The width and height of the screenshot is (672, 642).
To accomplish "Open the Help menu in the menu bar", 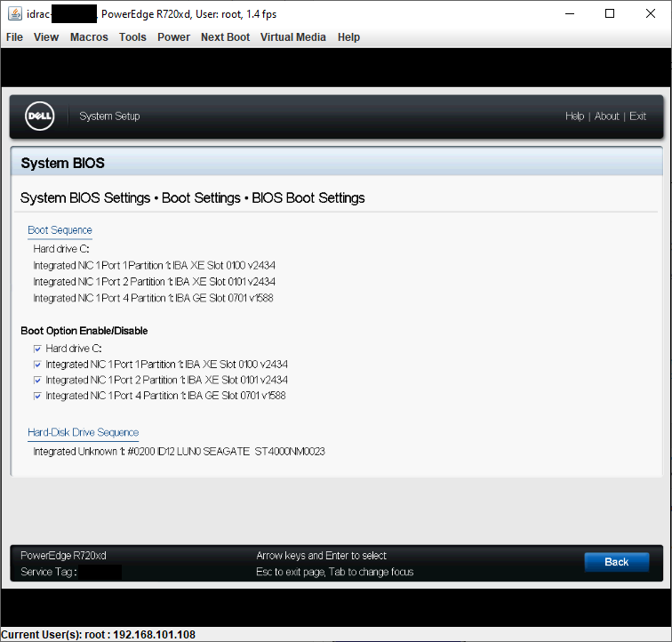I will pyautogui.click(x=348, y=37).
